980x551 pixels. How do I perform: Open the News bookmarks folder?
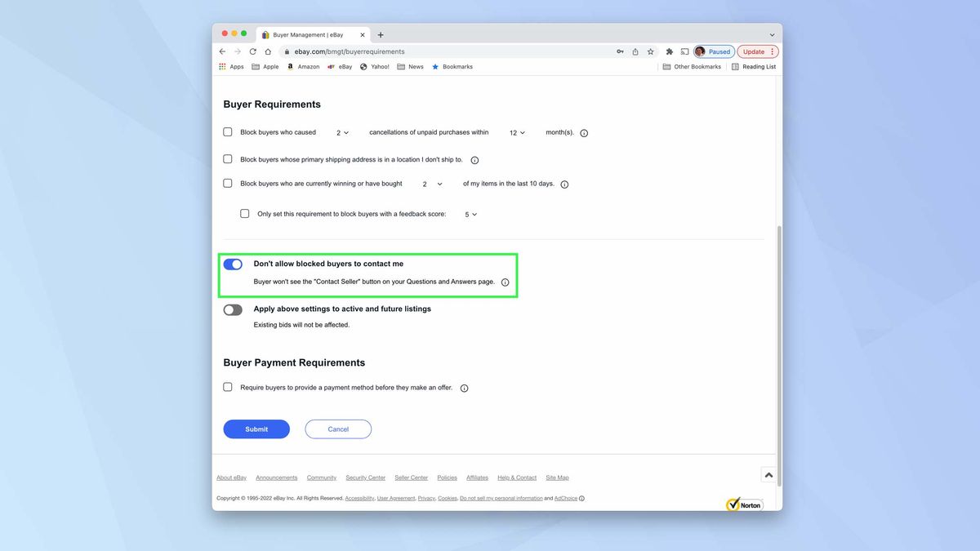point(411,67)
